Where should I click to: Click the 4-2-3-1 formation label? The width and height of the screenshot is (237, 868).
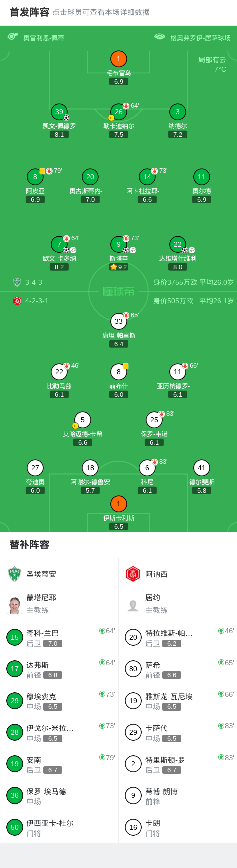tap(37, 301)
